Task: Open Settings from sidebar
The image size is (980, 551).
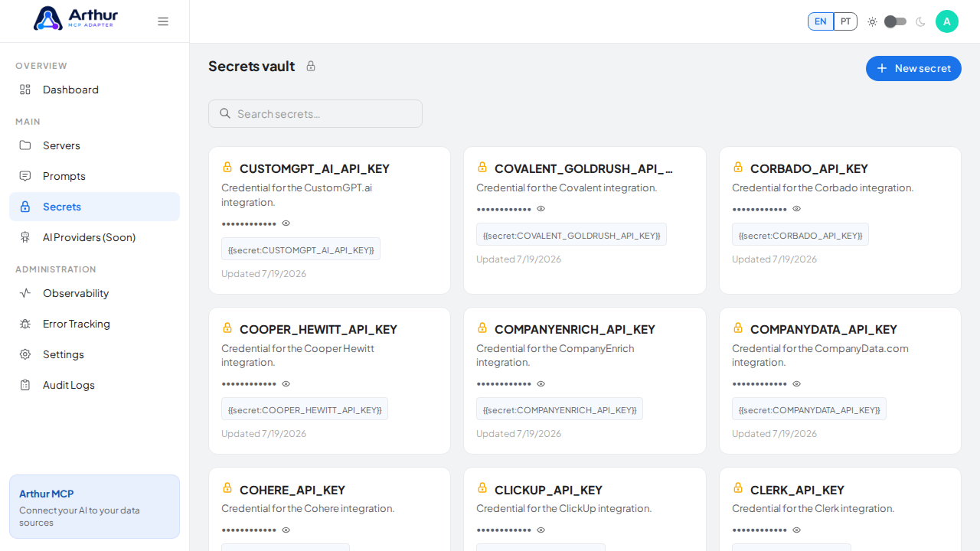Action: pyautogui.click(x=94, y=354)
